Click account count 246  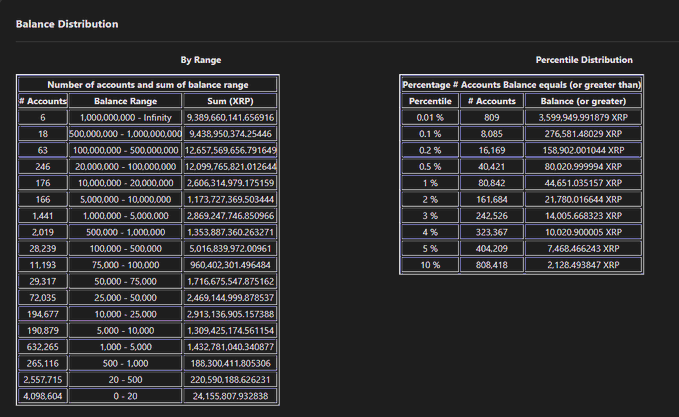(43, 167)
